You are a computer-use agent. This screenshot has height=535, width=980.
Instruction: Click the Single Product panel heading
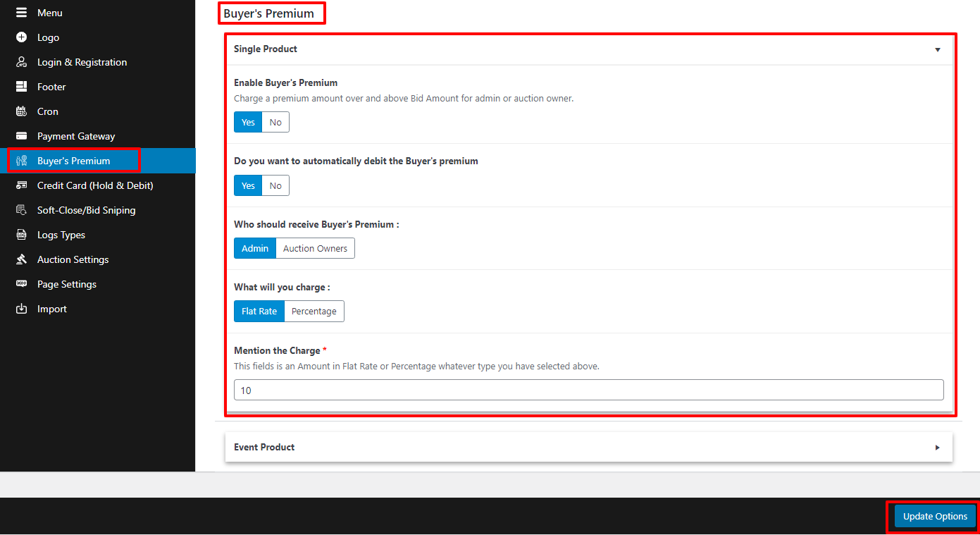tap(266, 49)
